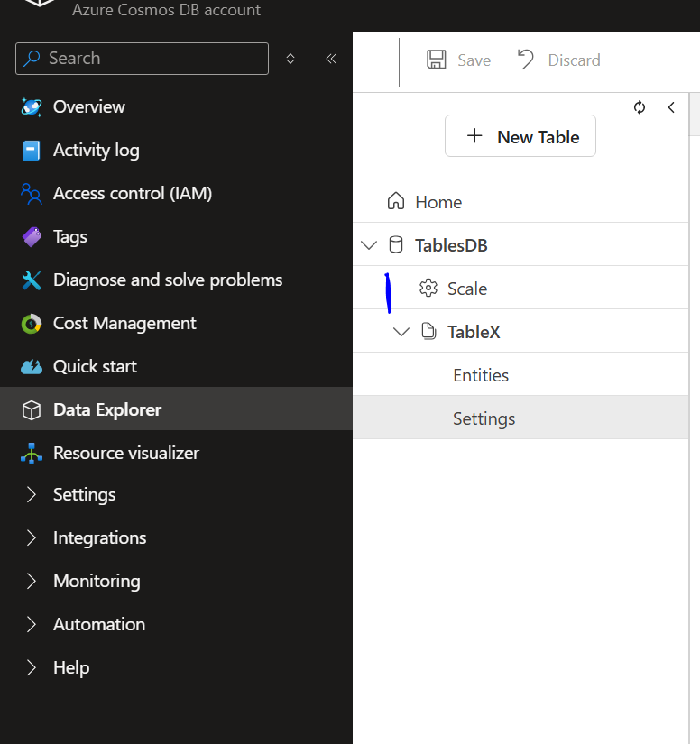Click into the Search input field
The width and height of the screenshot is (700, 744).
click(x=142, y=59)
